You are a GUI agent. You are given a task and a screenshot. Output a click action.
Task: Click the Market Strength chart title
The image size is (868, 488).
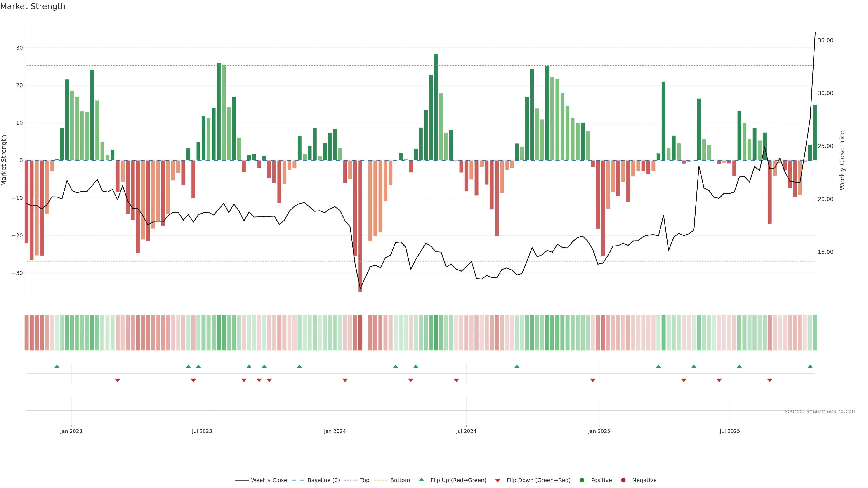click(x=33, y=6)
